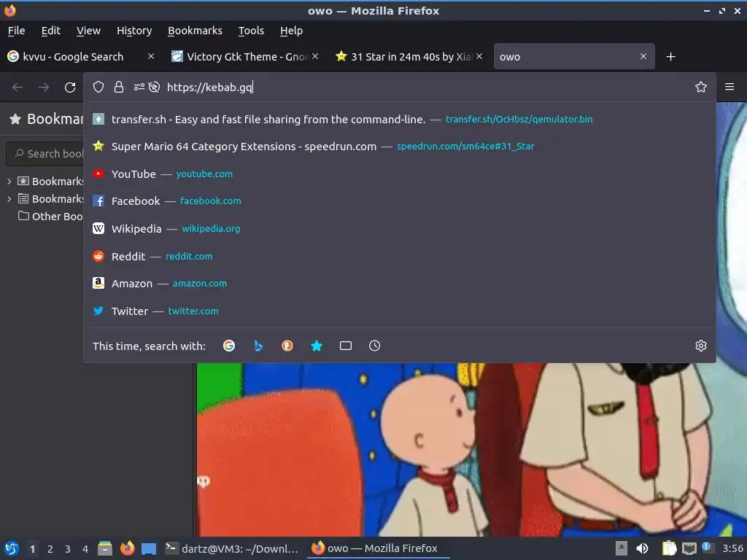
Task: Switch to workspace 4
Action: pos(85,549)
